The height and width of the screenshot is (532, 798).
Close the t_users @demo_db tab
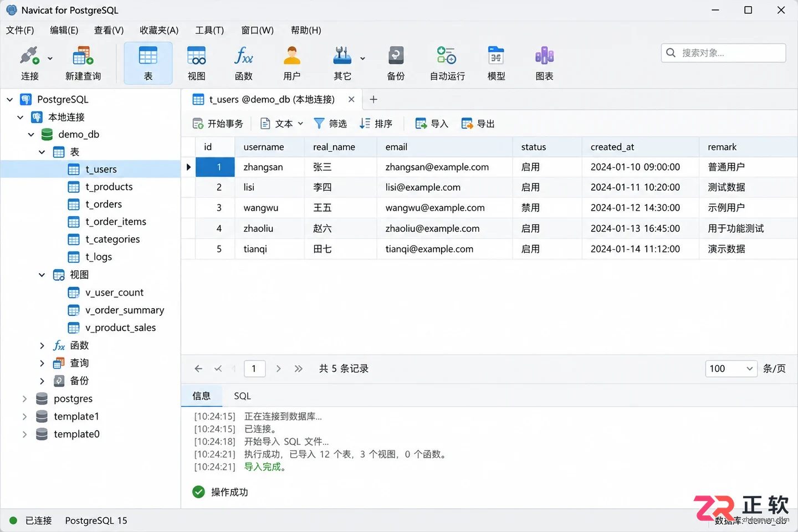click(x=351, y=100)
